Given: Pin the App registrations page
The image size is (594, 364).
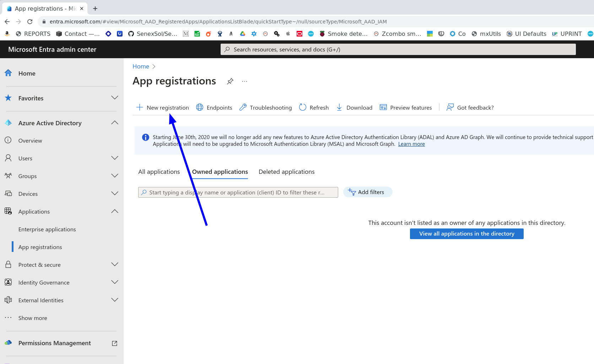Looking at the screenshot, I should 230,81.
